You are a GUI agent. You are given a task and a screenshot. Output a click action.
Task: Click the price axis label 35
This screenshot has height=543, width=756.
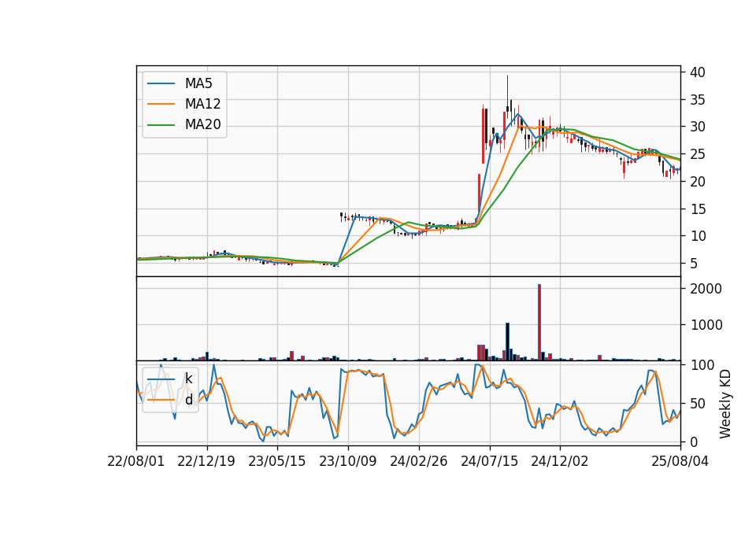(698, 100)
